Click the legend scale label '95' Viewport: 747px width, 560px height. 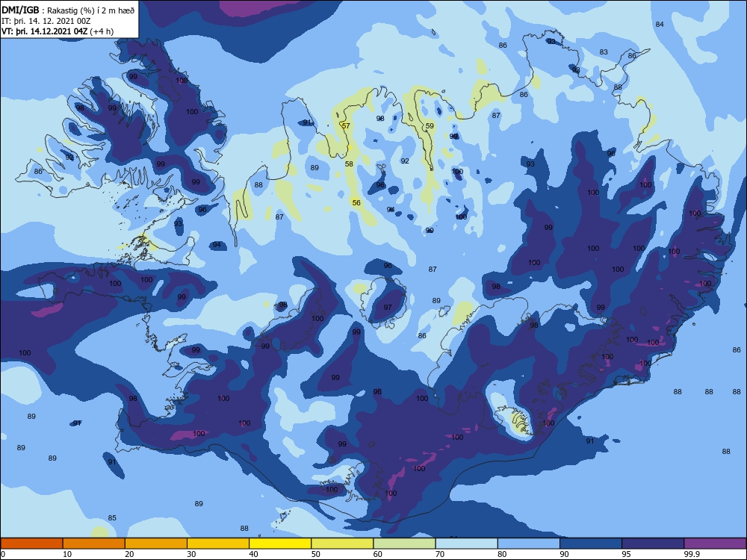(x=627, y=554)
